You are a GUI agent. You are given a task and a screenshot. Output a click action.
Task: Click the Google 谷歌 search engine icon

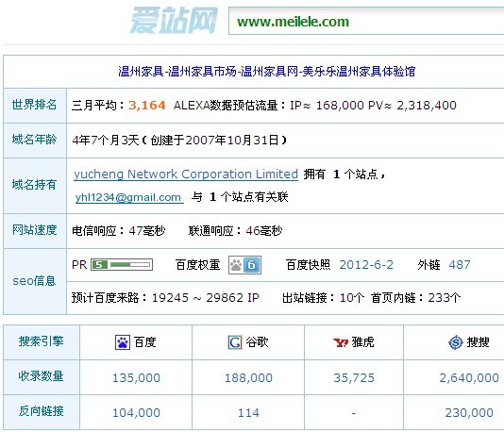click(235, 342)
